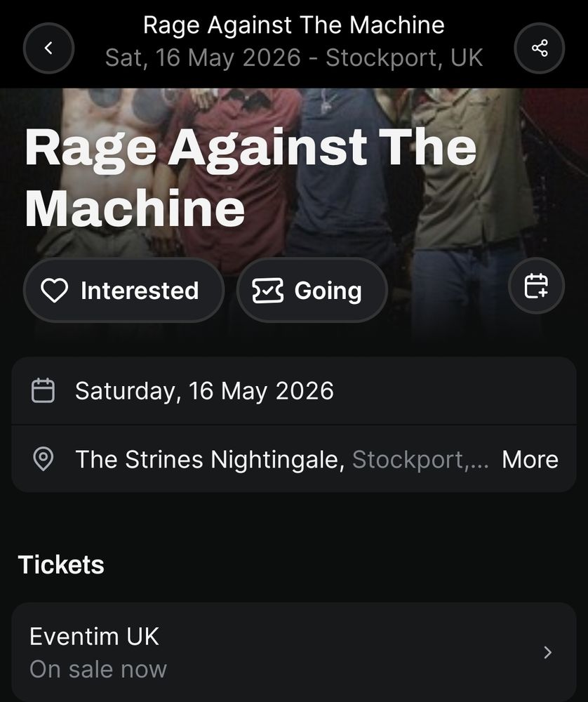
Task: Tap the heart icon on Interested
Action: tap(54, 290)
